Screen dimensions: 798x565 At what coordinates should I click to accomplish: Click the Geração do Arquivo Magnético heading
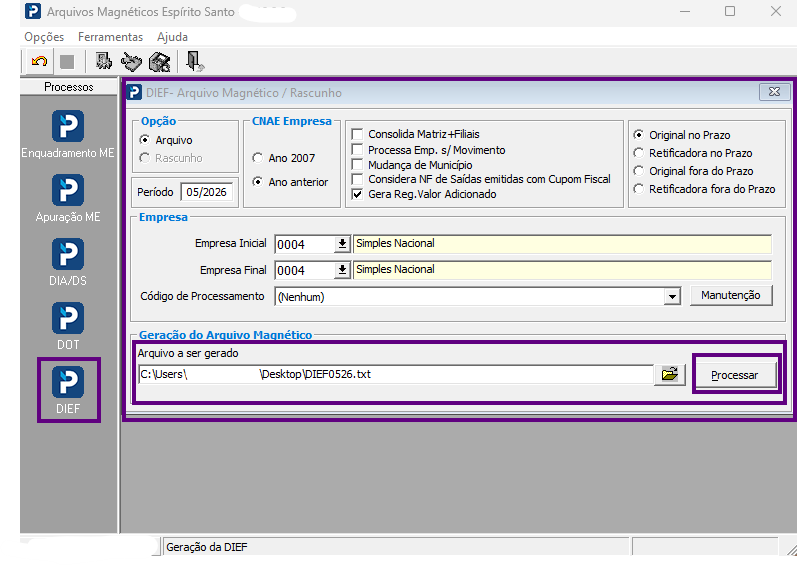click(225, 334)
